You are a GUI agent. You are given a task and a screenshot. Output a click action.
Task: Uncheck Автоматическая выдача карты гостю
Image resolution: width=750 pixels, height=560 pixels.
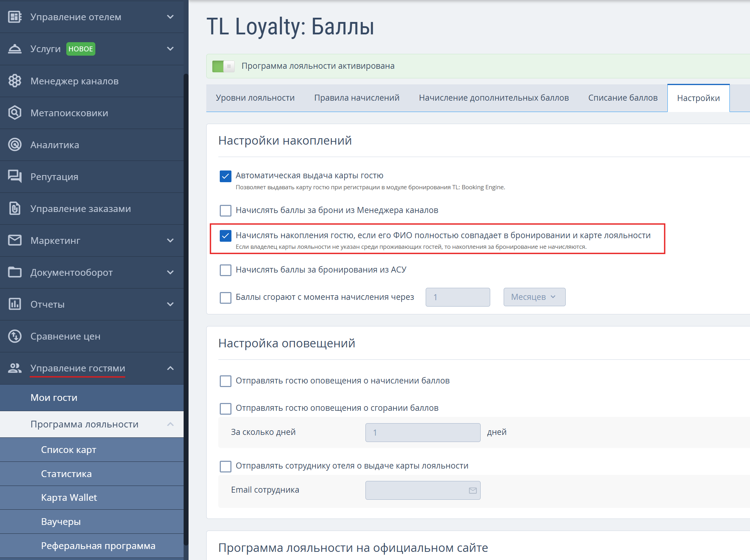(225, 176)
